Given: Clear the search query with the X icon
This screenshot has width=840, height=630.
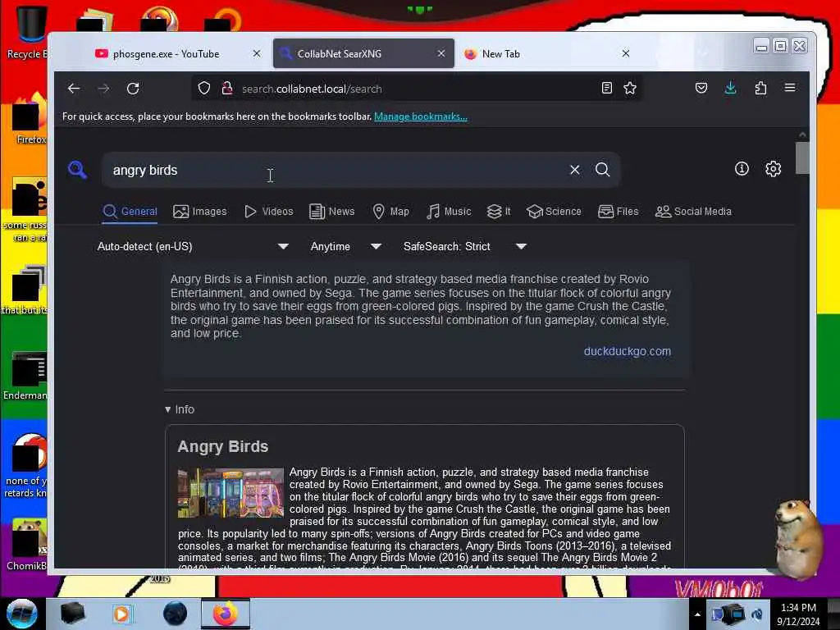Looking at the screenshot, I should 575,170.
